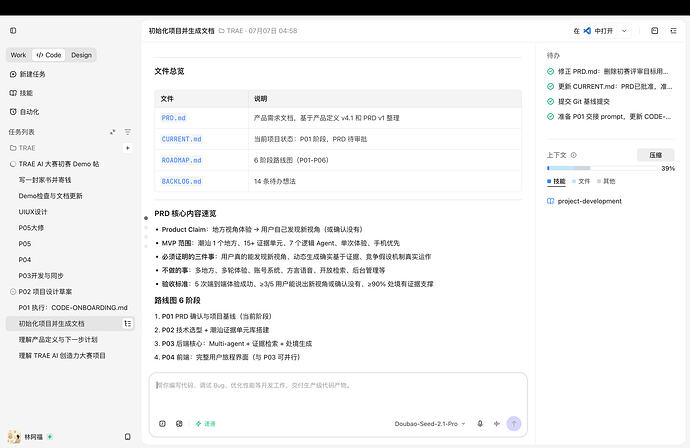Open the ROADMAP.md file link
Viewport: 690px width, 448px height.
(181, 160)
